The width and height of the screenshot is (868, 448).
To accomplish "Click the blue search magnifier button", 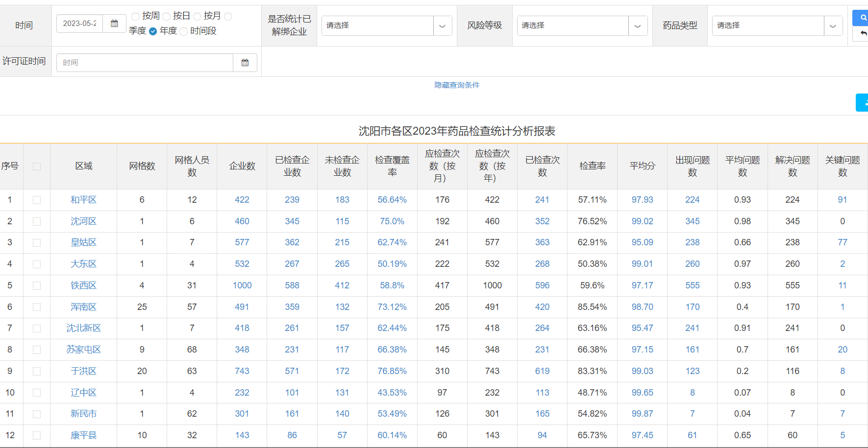I will tap(861, 18).
